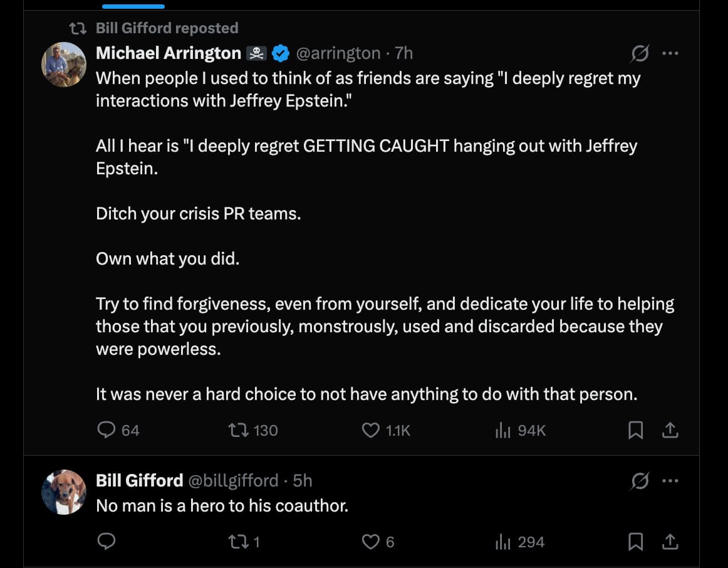This screenshot has width=728, height=568.
Task: Open Grok icon on Gifford's post
Action: (x=640, y=481)
